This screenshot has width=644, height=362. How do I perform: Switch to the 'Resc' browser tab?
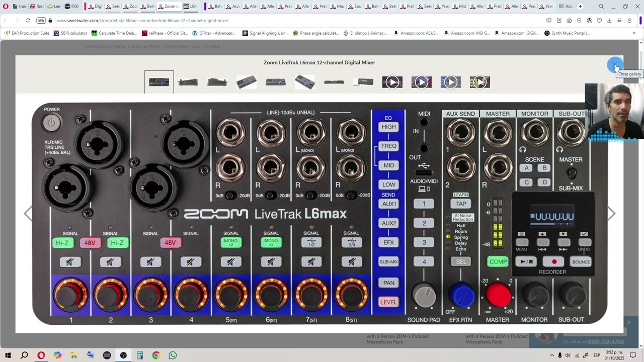36,7
